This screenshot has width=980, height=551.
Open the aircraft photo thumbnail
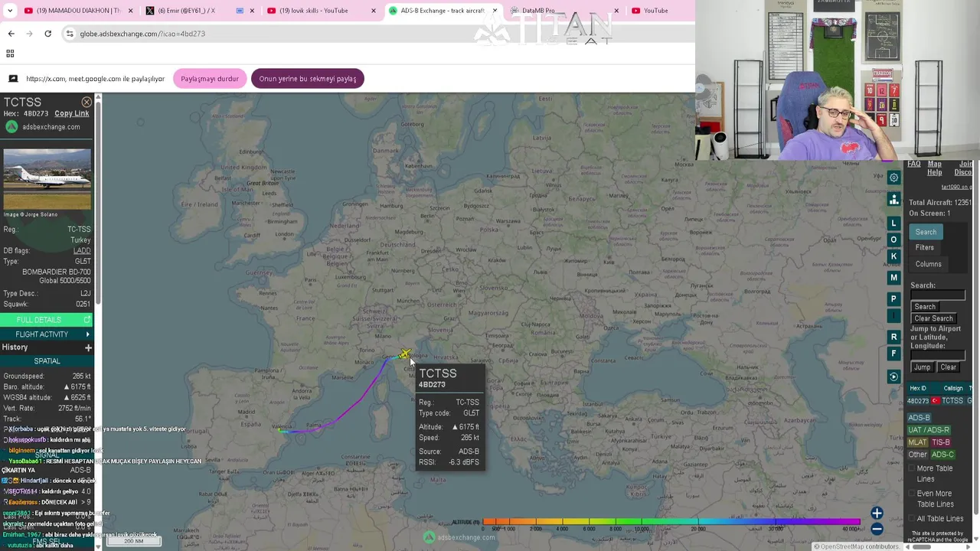pos(47,180)
